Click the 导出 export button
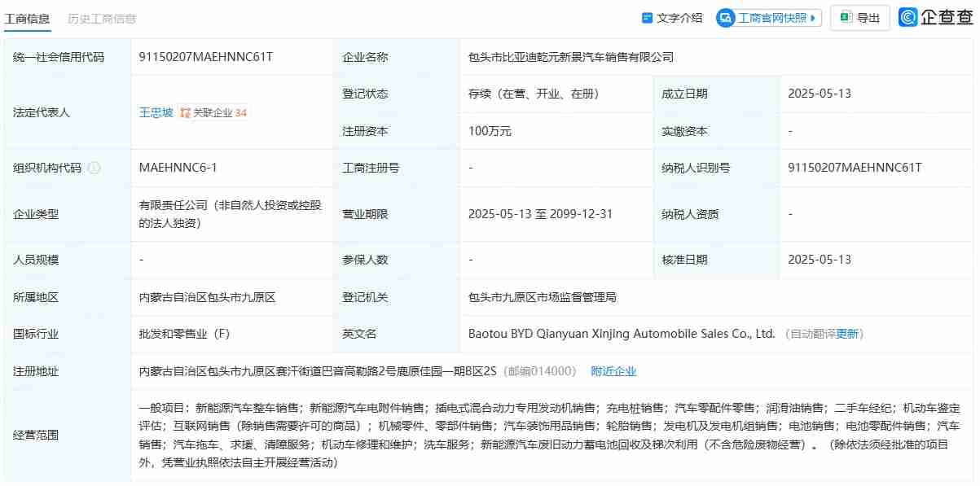980x486 pixels. [859, 16]
